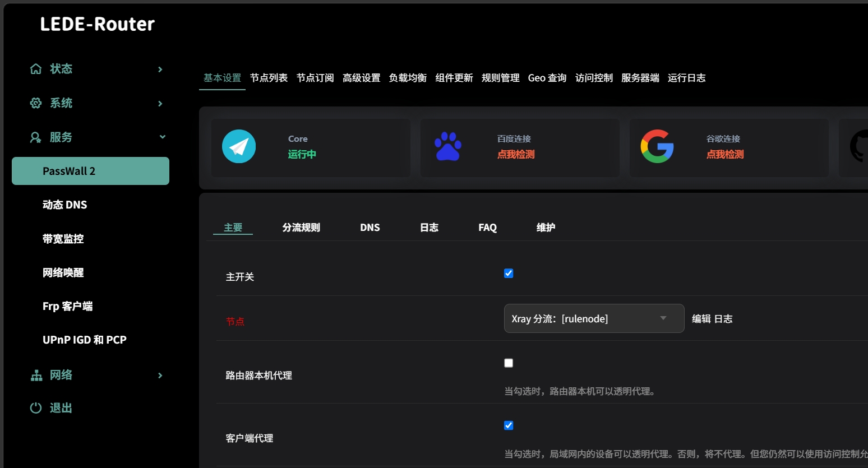Click the 日志 link beside 编辑
The image size is (868, 468).
pyautogui.click(x=723, y=319)
